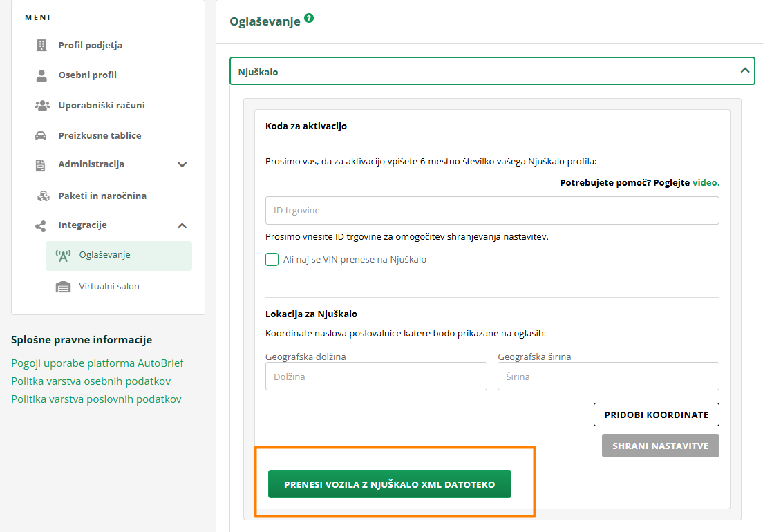This screenshot has width=763, height=532.
Task: Open Pogoji uporabe platforma AutoBrief link
Action: point(97,363)
